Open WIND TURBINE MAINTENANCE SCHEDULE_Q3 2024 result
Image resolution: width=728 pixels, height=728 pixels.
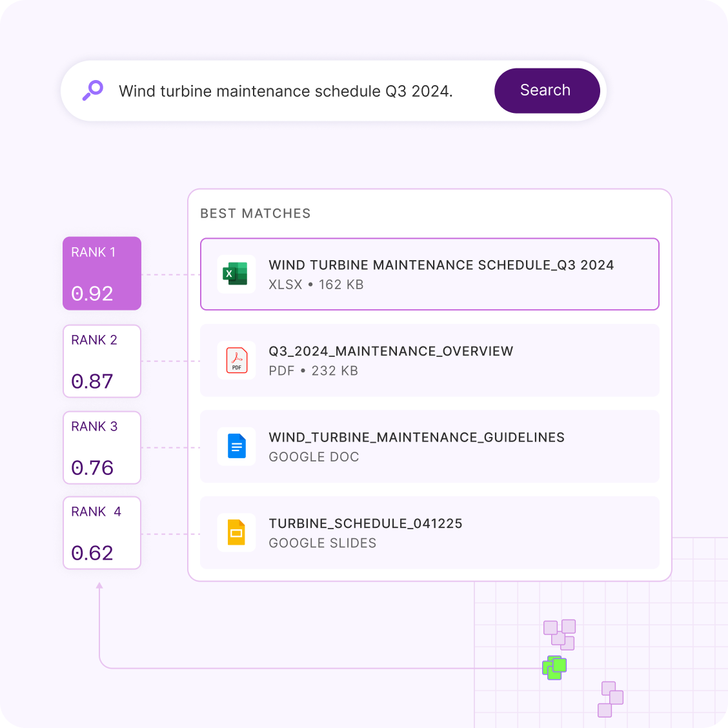(x=429, y=274)
